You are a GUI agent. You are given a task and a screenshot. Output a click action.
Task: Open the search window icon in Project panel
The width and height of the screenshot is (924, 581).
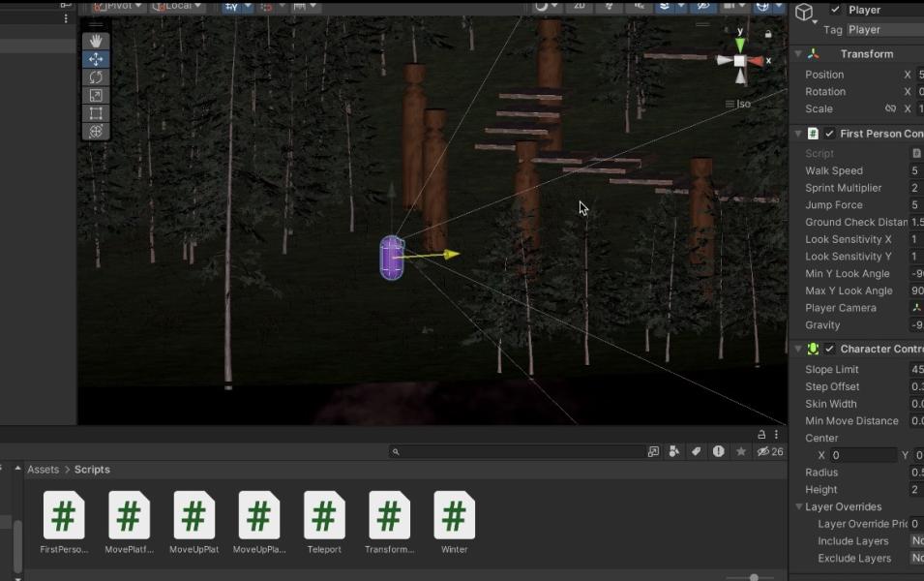tap(653, 452)
